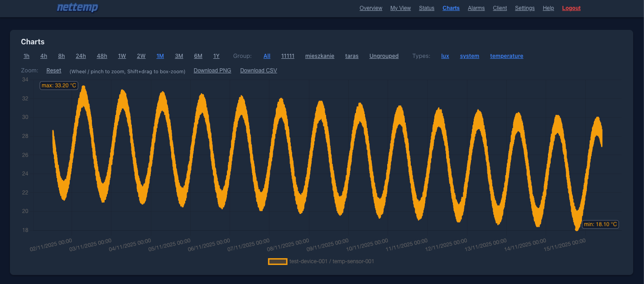Open the Overview page
Screen dimensions: 644x284
tap(370, 8)
